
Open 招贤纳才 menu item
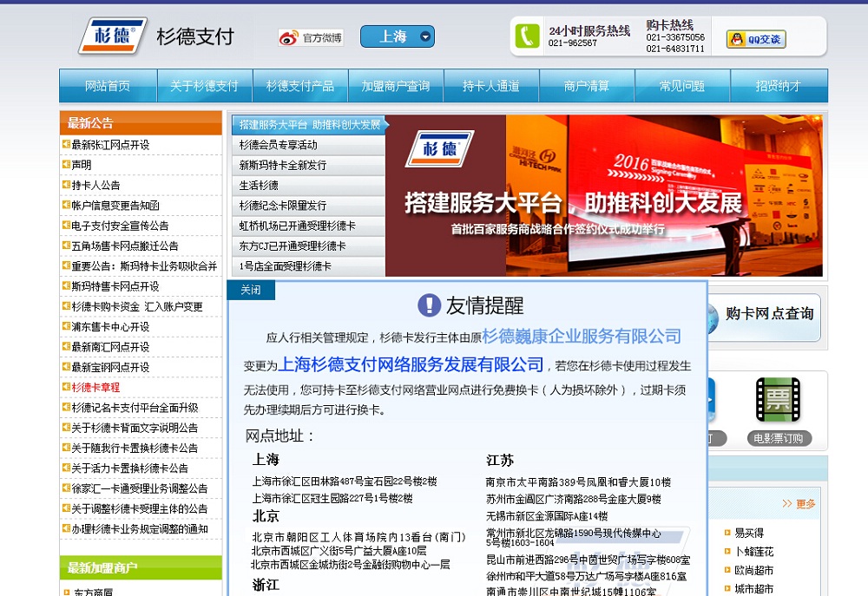pyautogui.click(x=779, y=86)
